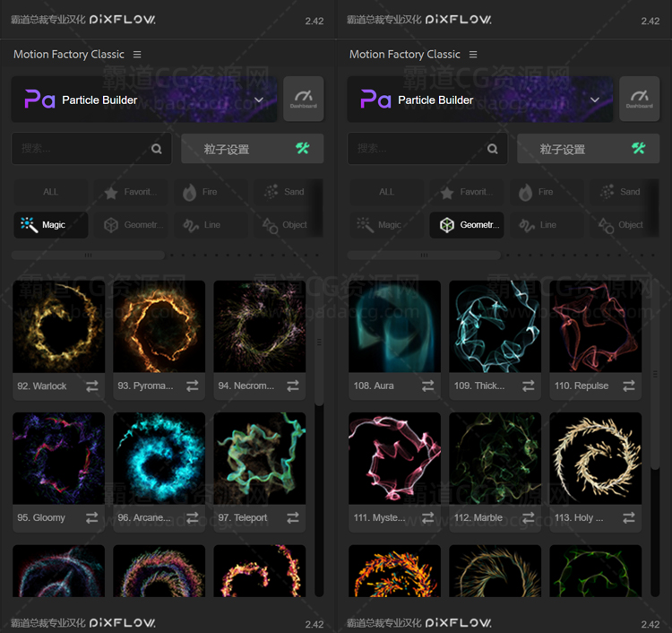Open Dashboard in right panel
Image resolution: width=672 pixels, height=633 pixels.
click(640, 99)
